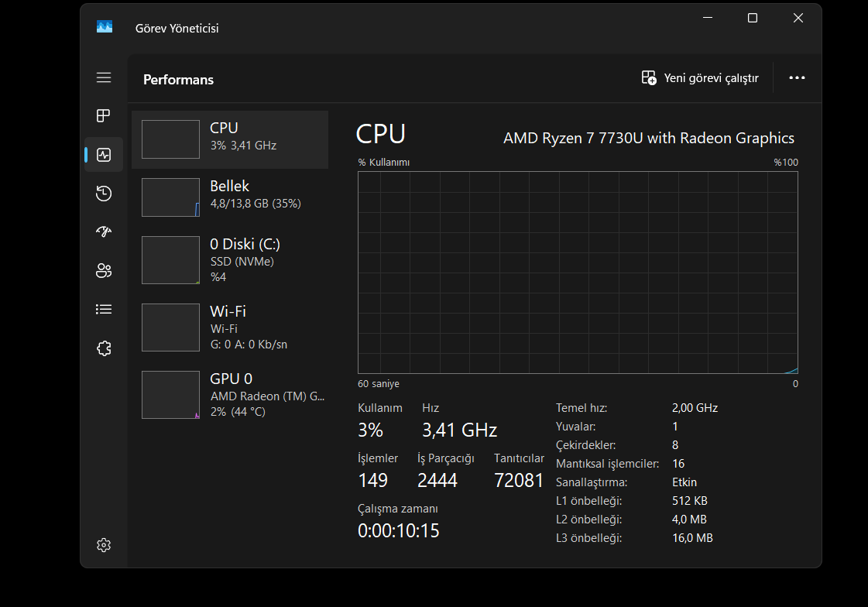Click the 60 saniye axis label
The image size is (868, 607).
[379, 383]
